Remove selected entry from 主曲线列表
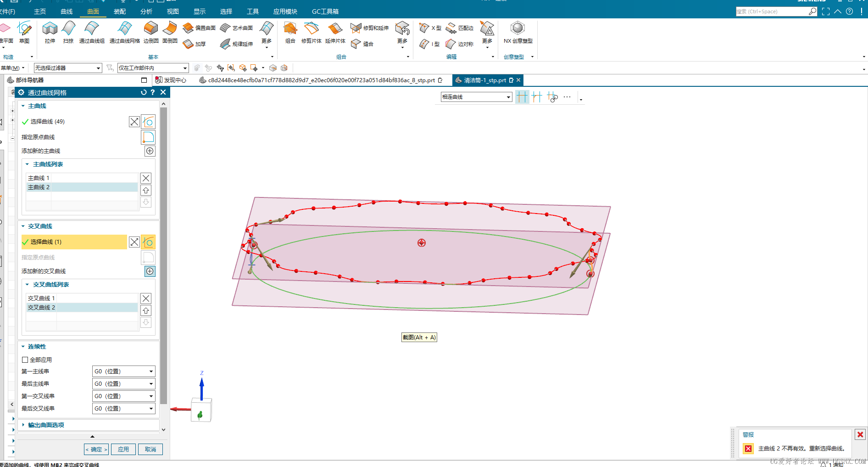This screenshot has height=467, width=868. point(146,178)
